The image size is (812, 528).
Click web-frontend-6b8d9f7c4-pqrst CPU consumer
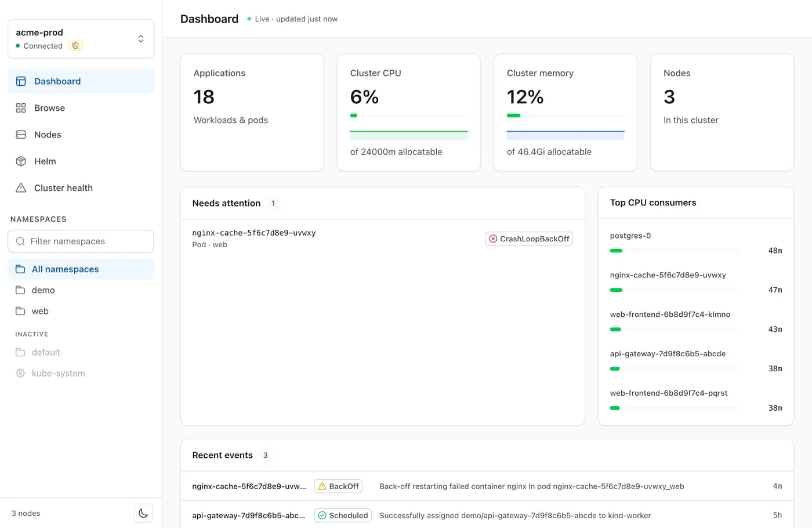coord(695,401)
